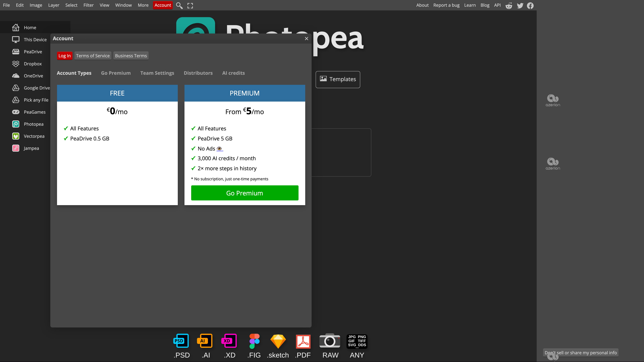Select Dropbox in the sidebar
Image resolution: width=644 pixels, height=362 pixels.
pos(27,64)
